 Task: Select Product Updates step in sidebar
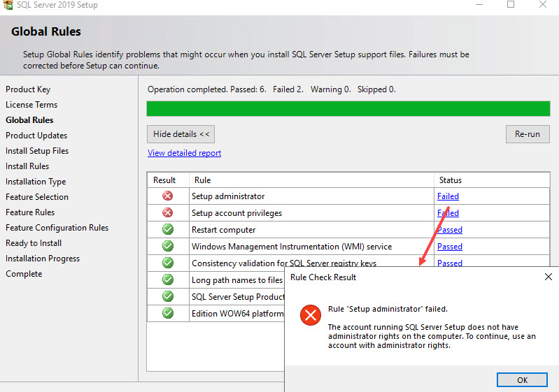point(36,136)
